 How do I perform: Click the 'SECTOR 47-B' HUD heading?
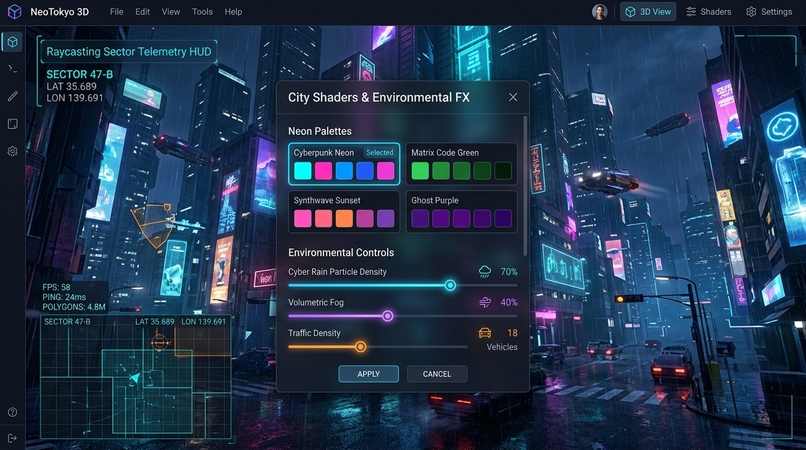pos(80,74)
